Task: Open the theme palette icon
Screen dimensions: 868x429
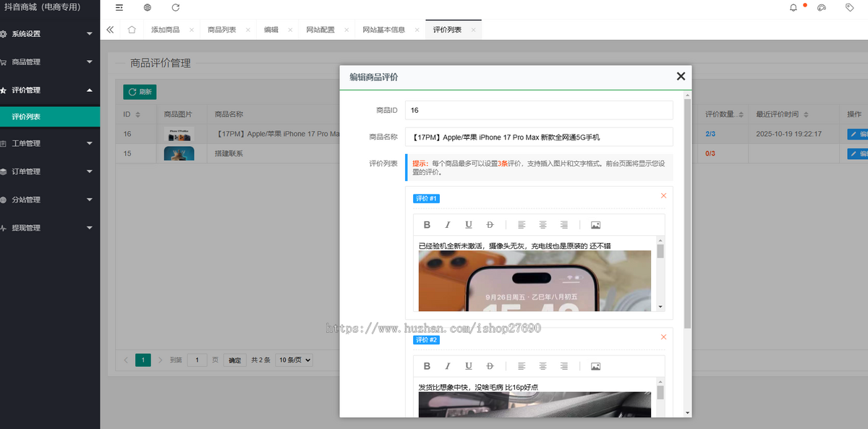Action: [822, 7]
